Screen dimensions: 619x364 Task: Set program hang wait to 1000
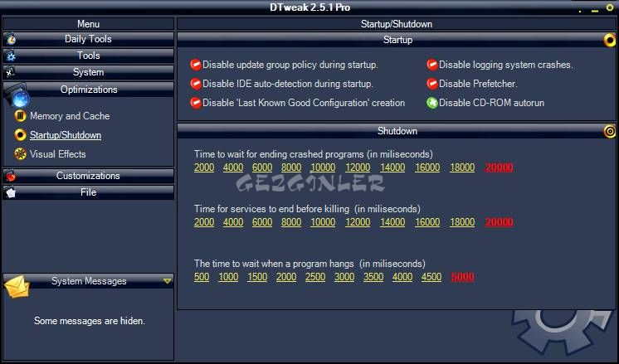pos(228,277)
